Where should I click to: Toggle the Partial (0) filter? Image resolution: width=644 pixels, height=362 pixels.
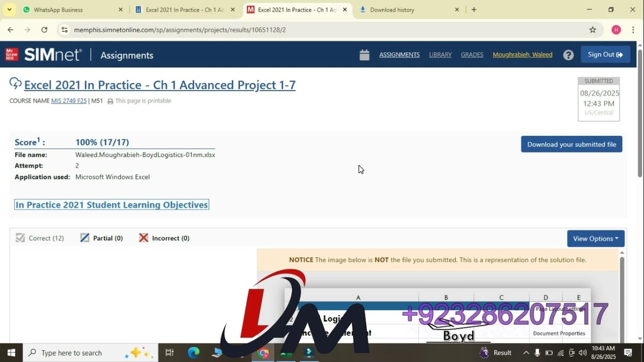tap(102, 238)
